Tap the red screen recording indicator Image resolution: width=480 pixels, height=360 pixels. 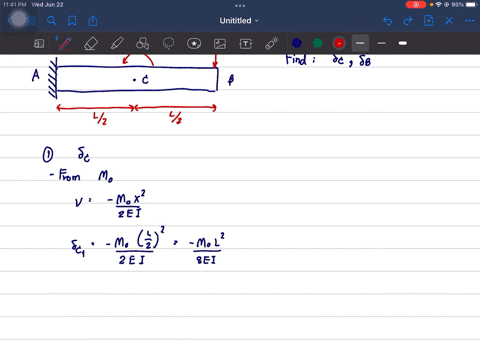(416, 5)
